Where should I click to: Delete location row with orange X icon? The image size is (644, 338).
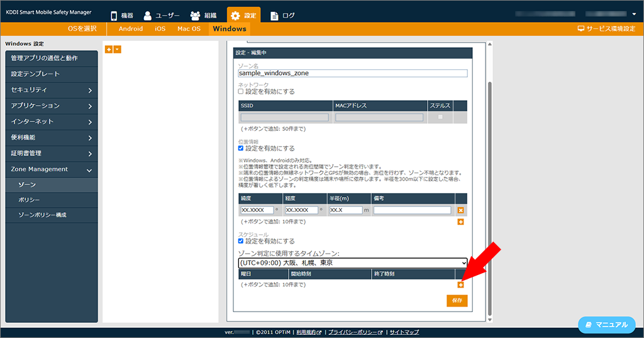(461, 210)
